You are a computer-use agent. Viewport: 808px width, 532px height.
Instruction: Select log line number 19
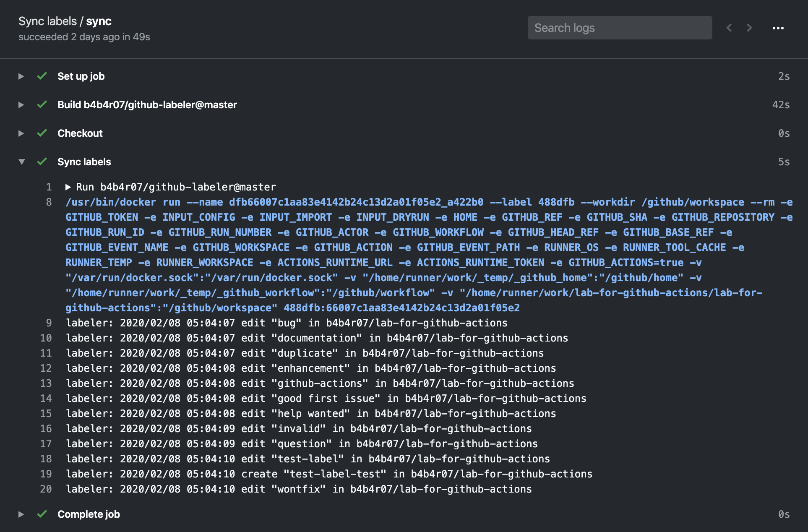point(46,474)
